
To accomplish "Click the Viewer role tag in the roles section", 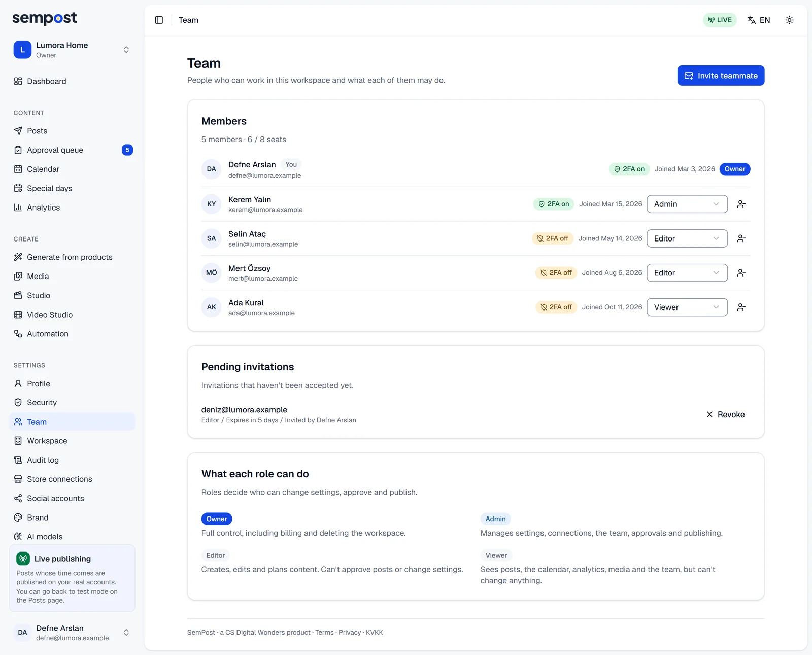I will (x=496, y=556).
